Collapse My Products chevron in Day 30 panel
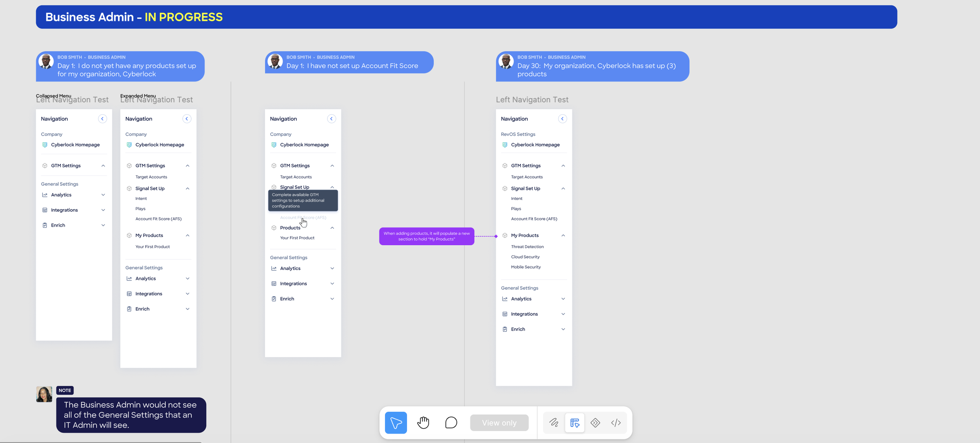The height and width of the screenshot is (443, 980). [x=563, y=235]
